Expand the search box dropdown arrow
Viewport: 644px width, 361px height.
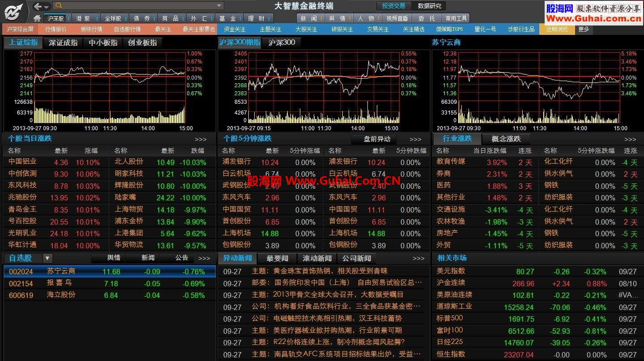[219, 6]
